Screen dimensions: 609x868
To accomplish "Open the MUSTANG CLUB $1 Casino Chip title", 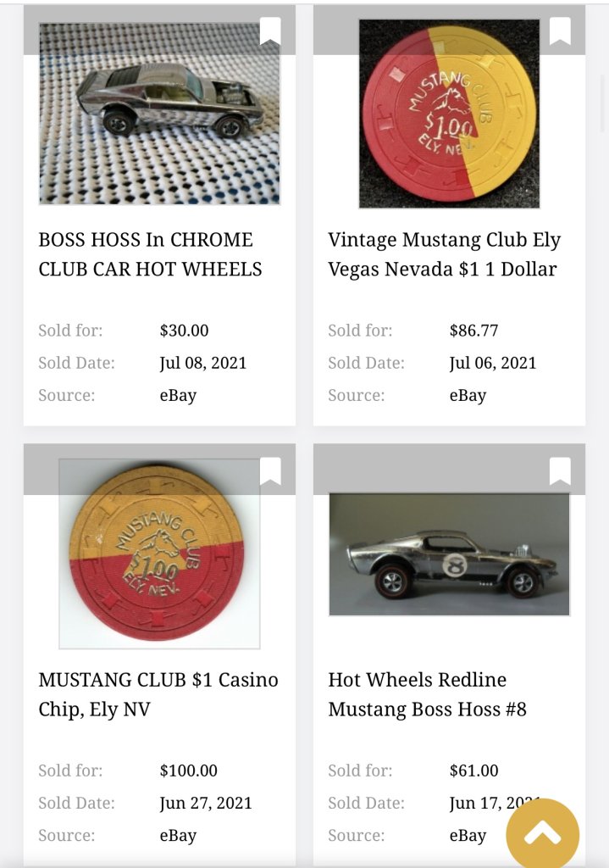I will click(x=158, y=694).
